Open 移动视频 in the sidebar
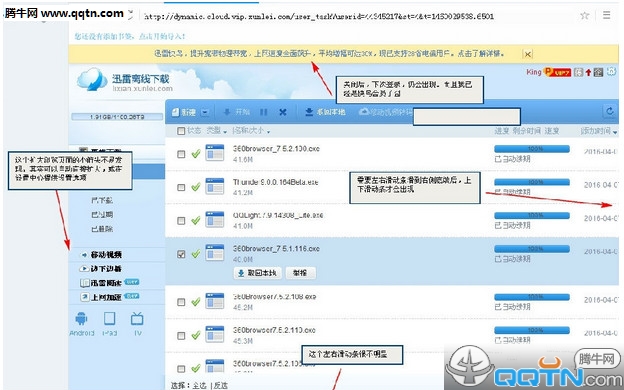This screenshot has width=624, height=390. click(106, 255)
